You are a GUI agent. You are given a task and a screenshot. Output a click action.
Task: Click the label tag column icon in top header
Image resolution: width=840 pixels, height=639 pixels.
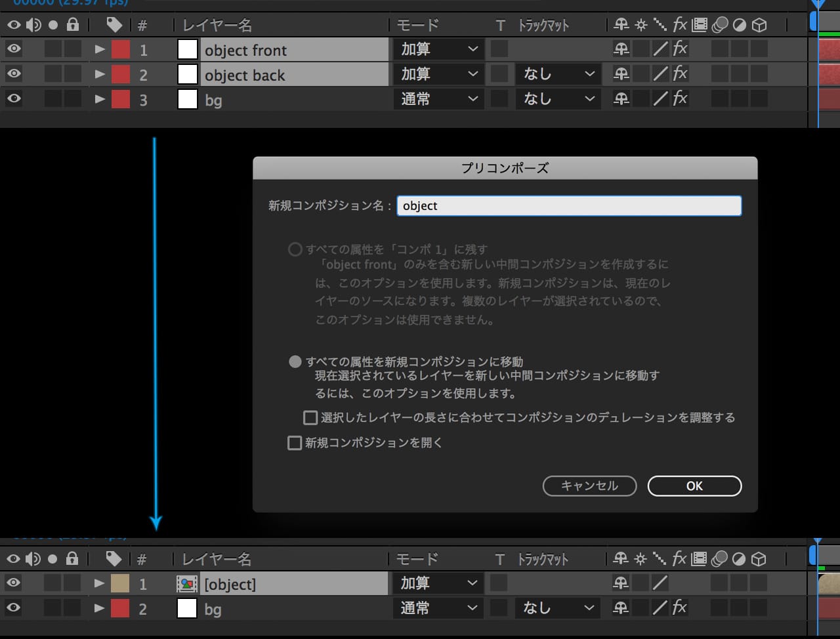pos(114,25)
